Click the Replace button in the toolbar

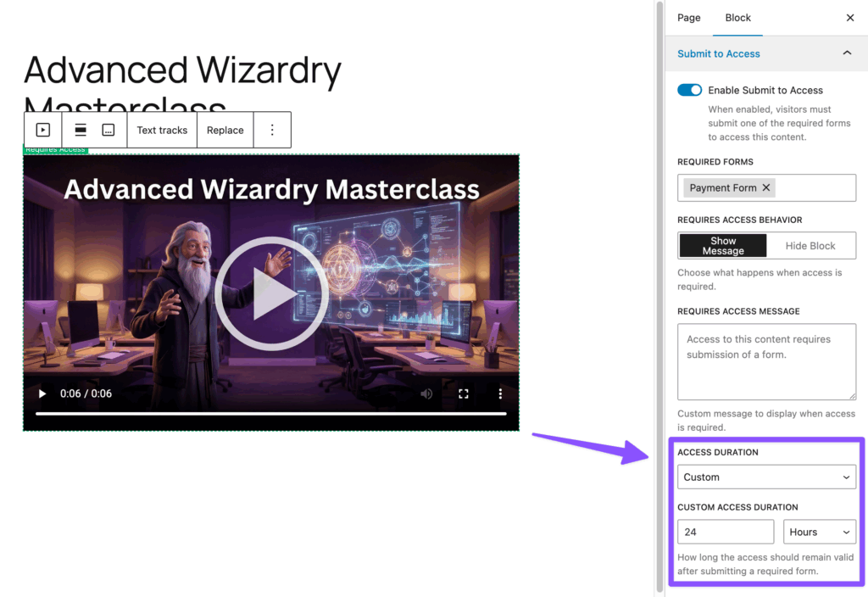coord(225,129)
